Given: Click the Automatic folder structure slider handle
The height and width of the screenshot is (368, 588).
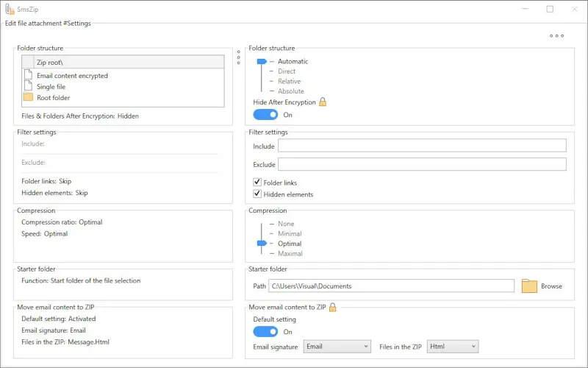Looking at the screenshot, I should (x=262, y=61).
